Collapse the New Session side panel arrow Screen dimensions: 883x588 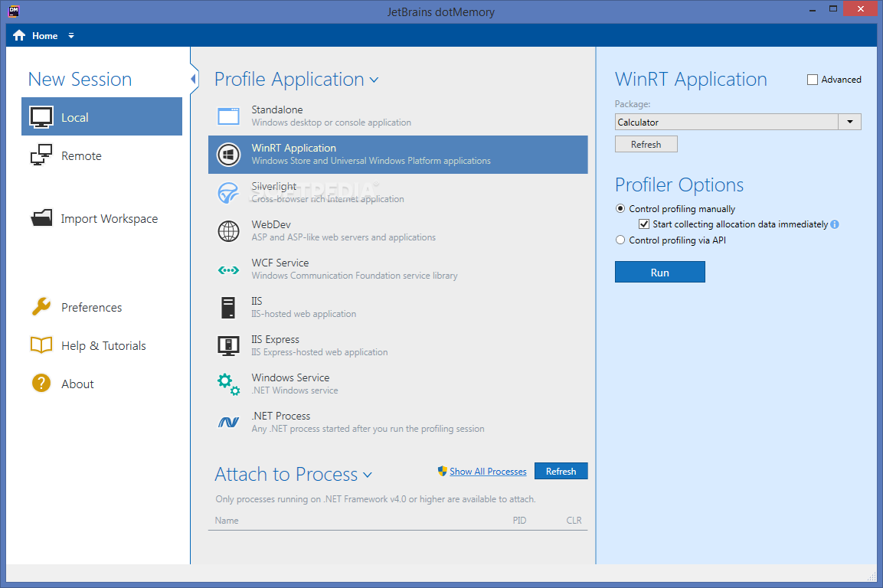coord(194,79)
